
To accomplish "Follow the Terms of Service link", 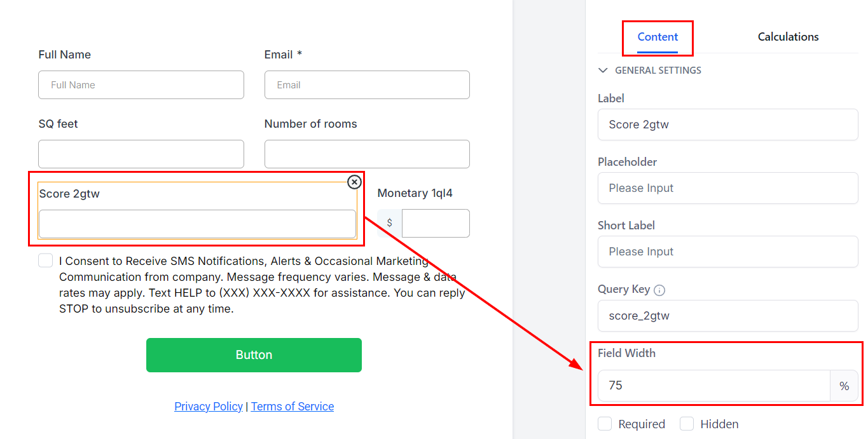I will 293,407.
